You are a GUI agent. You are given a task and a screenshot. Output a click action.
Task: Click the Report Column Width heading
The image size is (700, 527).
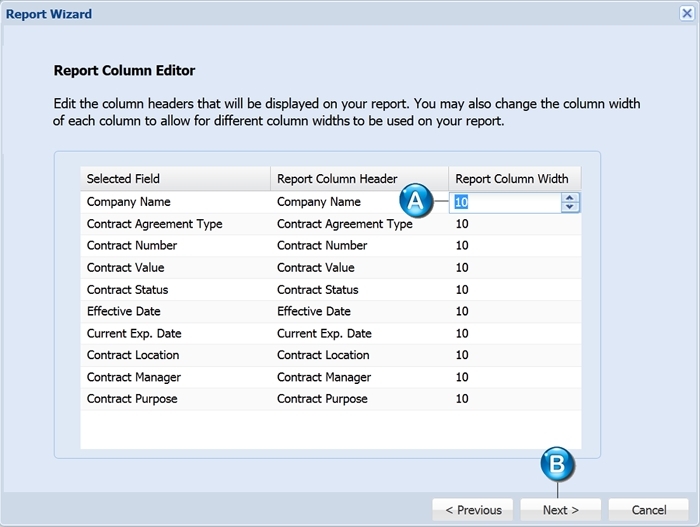pyautogui.click(x=515, y=179)
